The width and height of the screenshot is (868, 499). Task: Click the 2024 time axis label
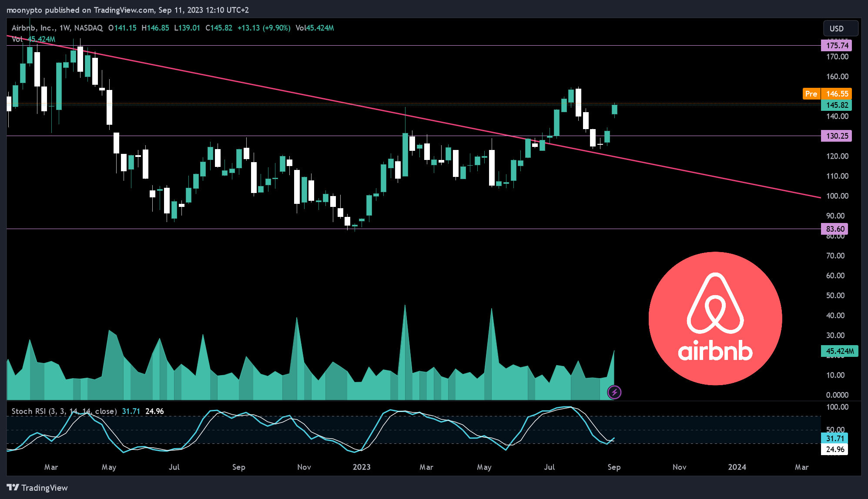[x=737, y=467]
